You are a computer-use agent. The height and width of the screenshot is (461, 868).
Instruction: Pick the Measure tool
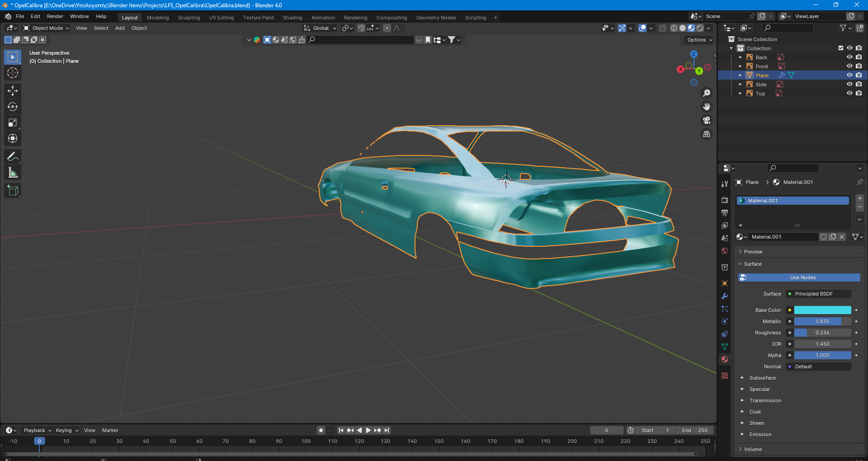[13, 173]
